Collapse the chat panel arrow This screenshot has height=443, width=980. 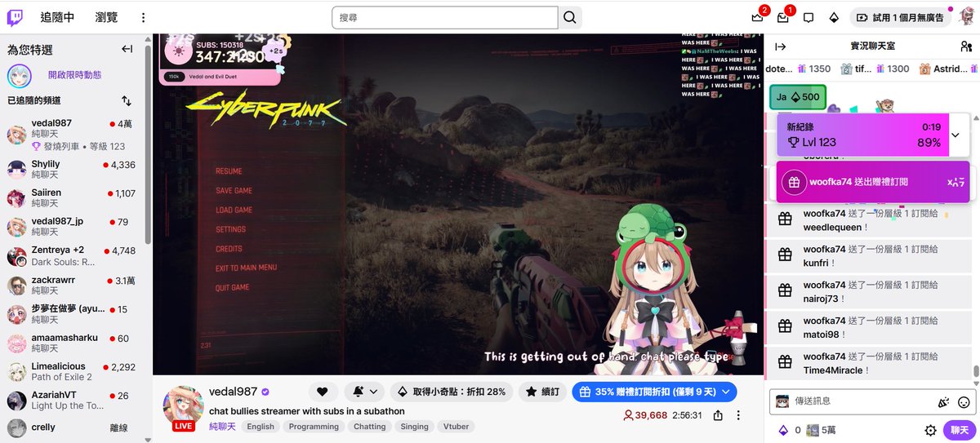tap(781, 47)
